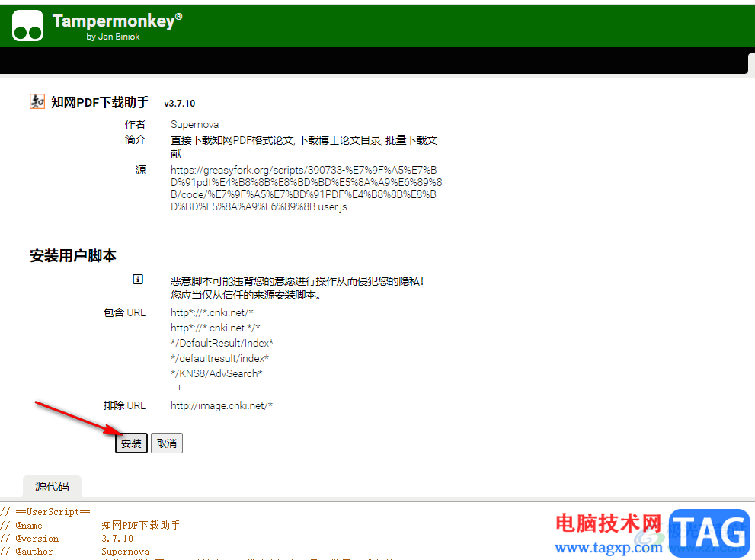Click include URL */KNS8/AdvSearch*
The width and height of the screenshot is (755, 560).
pyautogui.click(x=216, y=373)
